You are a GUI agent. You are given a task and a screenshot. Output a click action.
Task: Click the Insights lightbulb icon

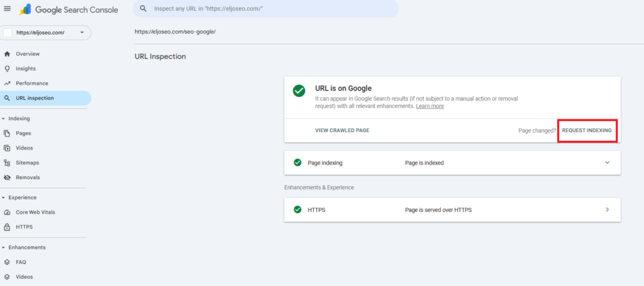(x=7, y=69)
